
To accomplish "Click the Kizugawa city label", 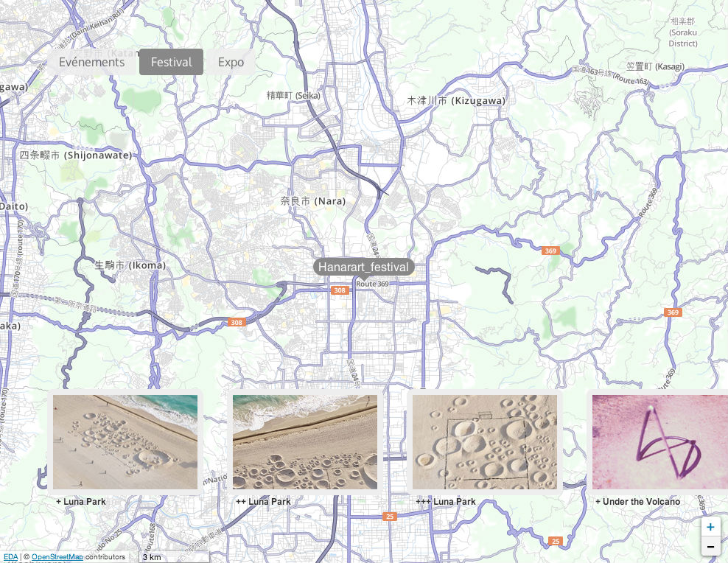I will [x=456, y=101].
